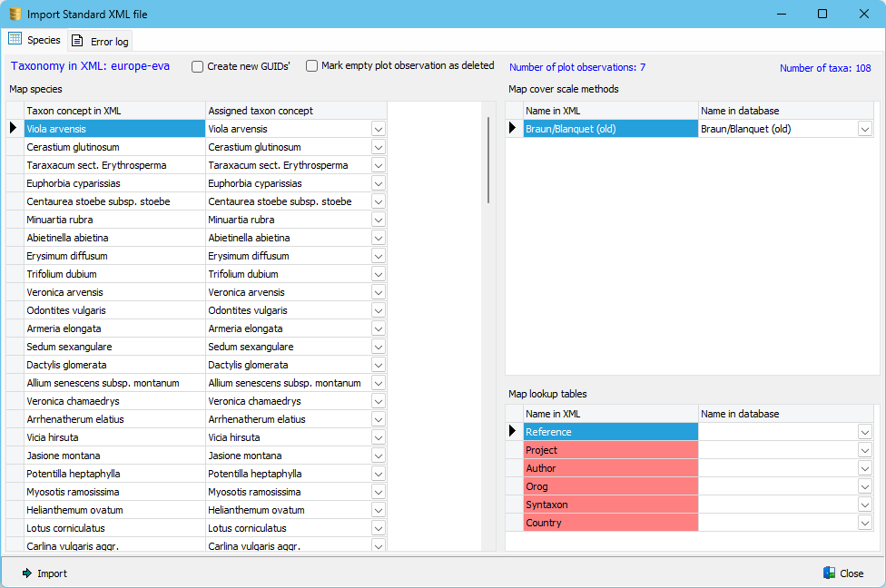Image resolution: width=886 pixels, height=588 pixels.
Task: Switch to the Species tab
Action: (x=34, y=40)
